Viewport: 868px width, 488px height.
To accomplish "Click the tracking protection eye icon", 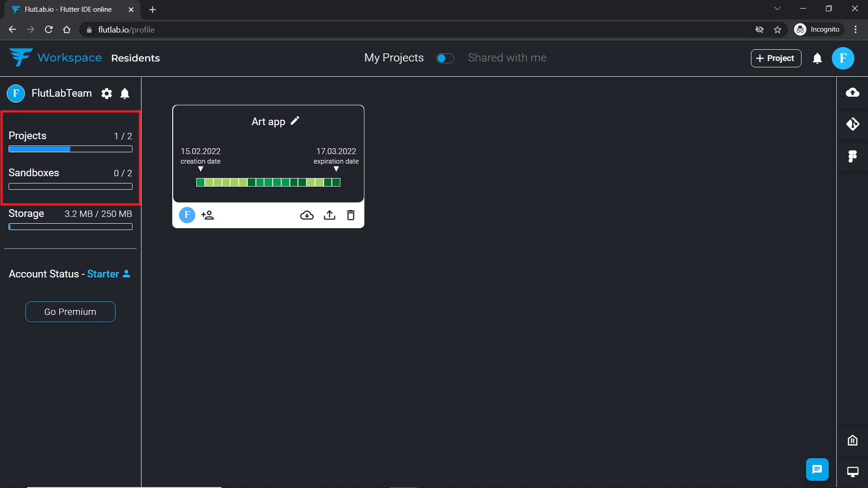I will coord(759,29).
